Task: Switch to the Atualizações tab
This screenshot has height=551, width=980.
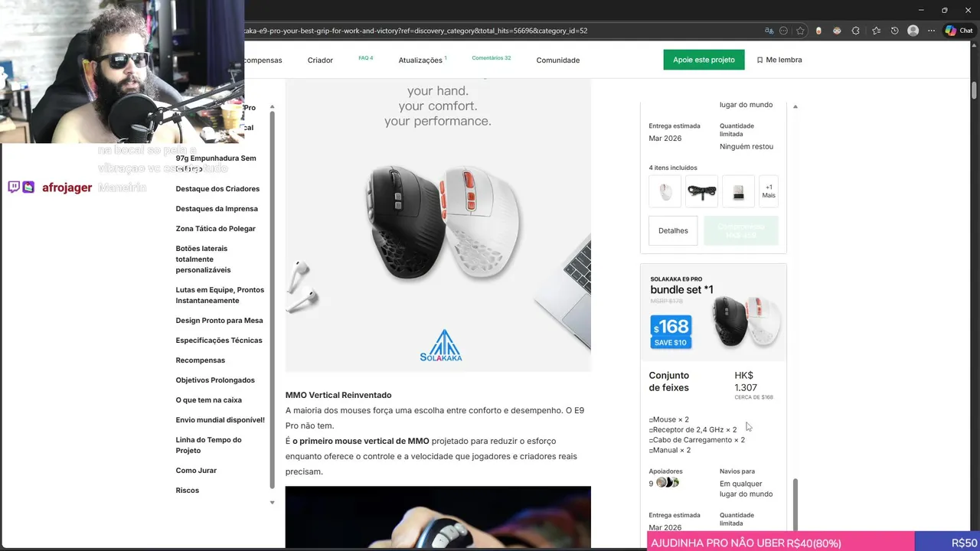Action: point(422,60)
